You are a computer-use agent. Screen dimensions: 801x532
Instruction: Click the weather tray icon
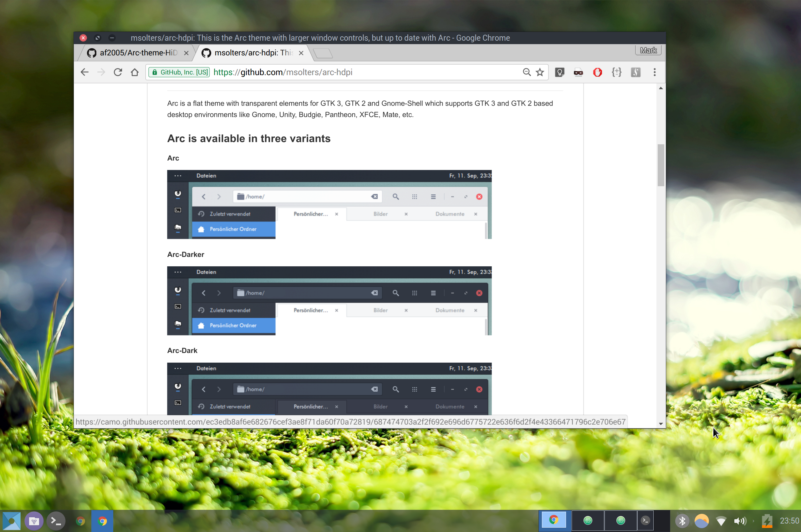tap(701, 521)
